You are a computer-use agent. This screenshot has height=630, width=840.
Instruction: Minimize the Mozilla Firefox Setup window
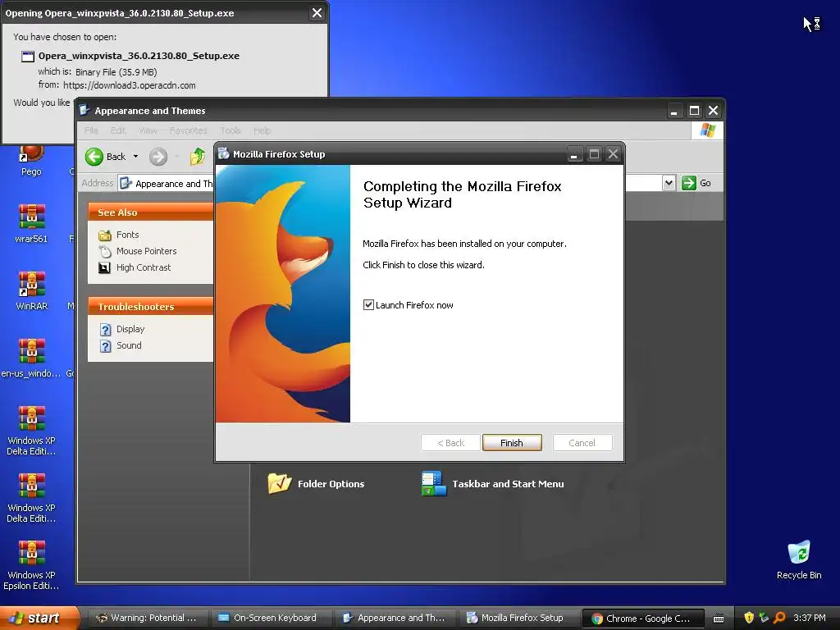pyautogui.click(x=573, y=154)
